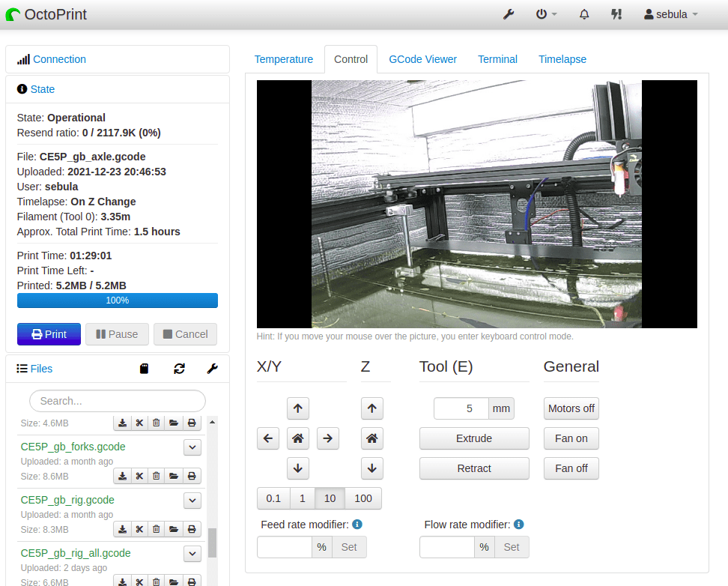Select 1 mm jog step size
Image resolution: width=728 pixels, height=586 pixels.
tap(302, 498)
